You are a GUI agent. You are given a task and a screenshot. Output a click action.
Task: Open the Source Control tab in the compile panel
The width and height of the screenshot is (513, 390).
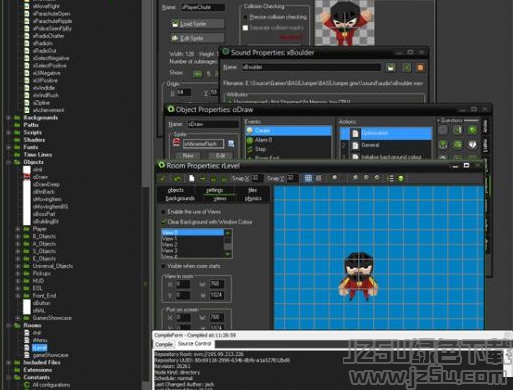195,344
